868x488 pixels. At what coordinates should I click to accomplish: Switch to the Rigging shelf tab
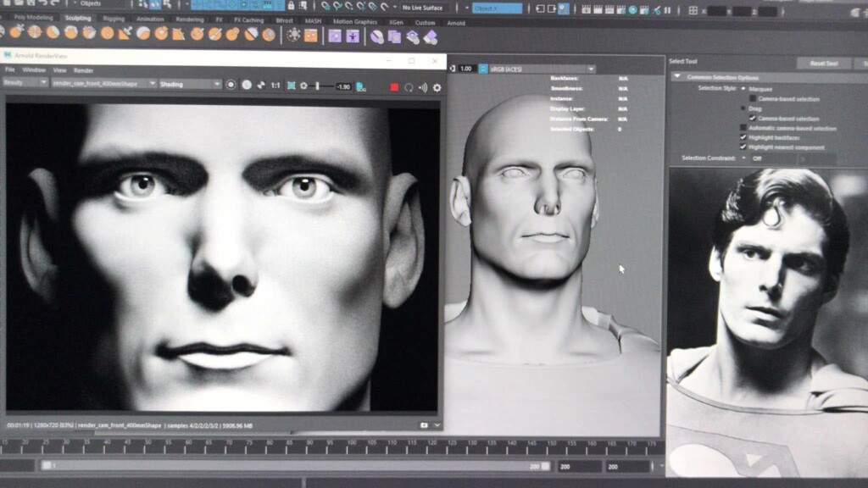[114, 19]
